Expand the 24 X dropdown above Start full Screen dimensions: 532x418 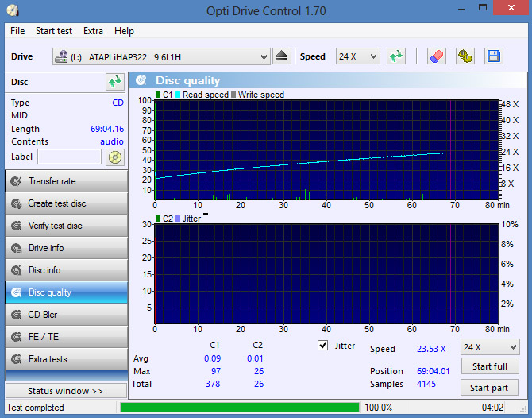[490, 347]
